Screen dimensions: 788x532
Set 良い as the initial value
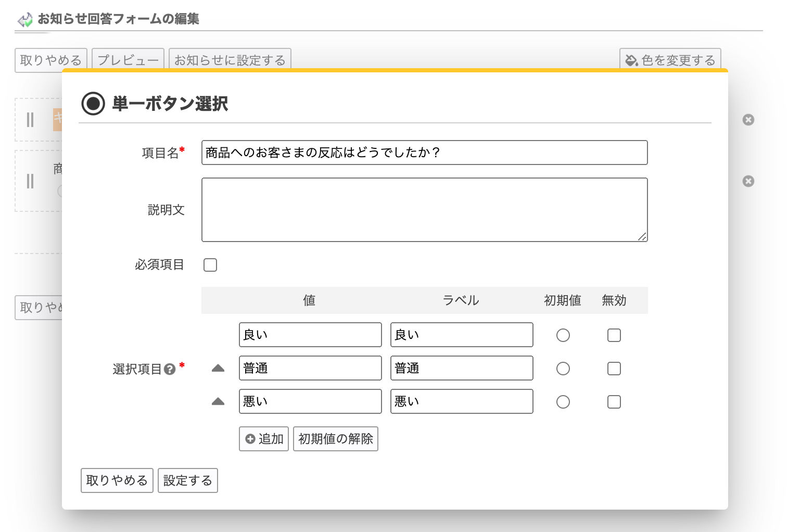pos(563,335)
